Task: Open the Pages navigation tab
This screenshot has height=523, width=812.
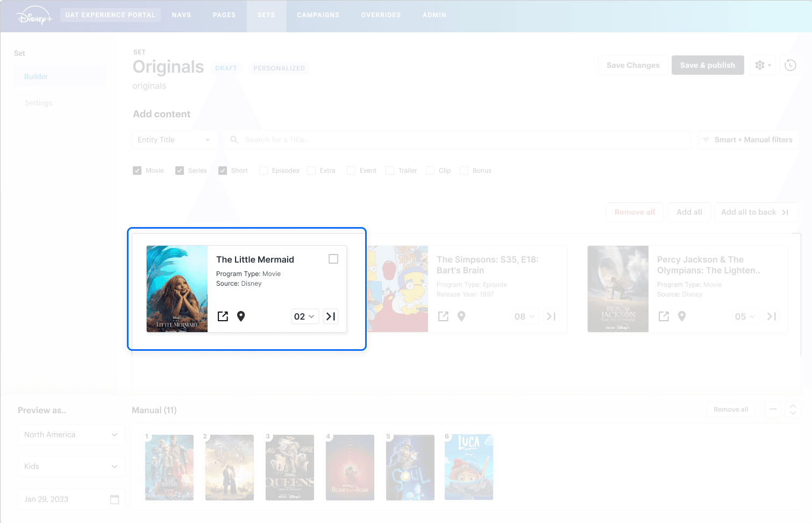Action: [x=224, y=15]
